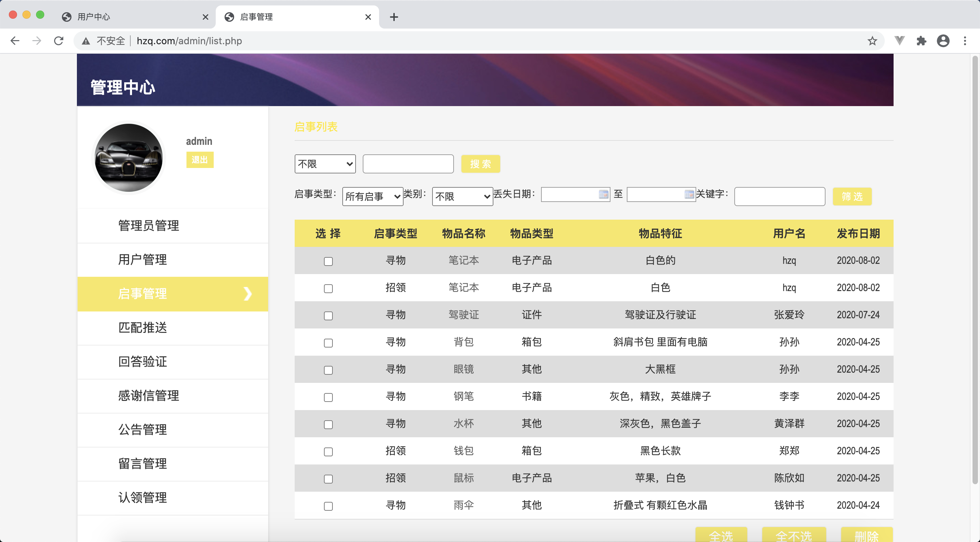Click the V-shaped extension icon in the toolbar
This screenshot has width=980, height=542.
(x=899, y=41)
